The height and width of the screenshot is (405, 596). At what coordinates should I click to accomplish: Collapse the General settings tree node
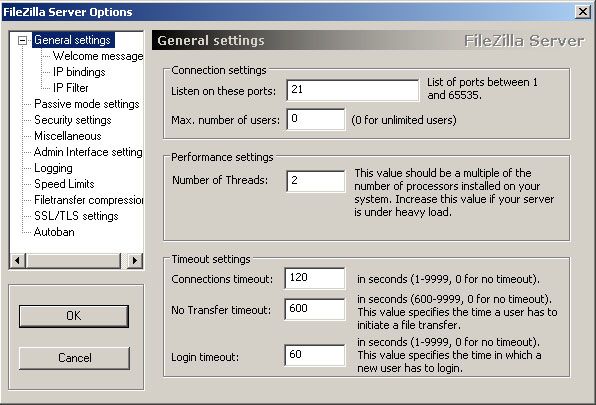click(x=23, y=40)
